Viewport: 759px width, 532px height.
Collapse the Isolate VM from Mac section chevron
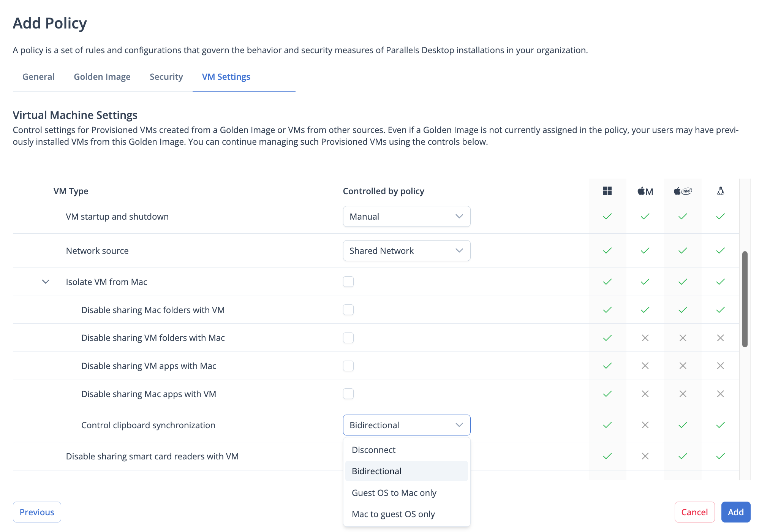pyautogui.click(x=46, y=282)
